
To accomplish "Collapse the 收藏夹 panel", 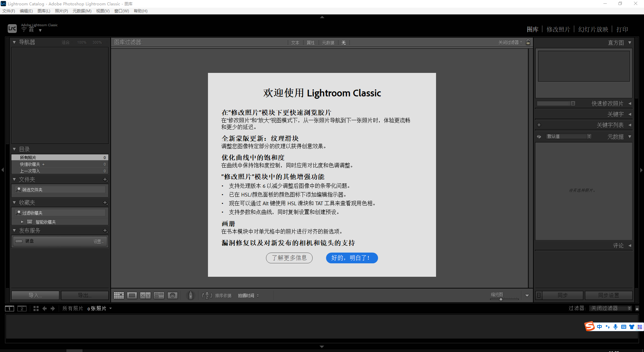I will 14,203.
